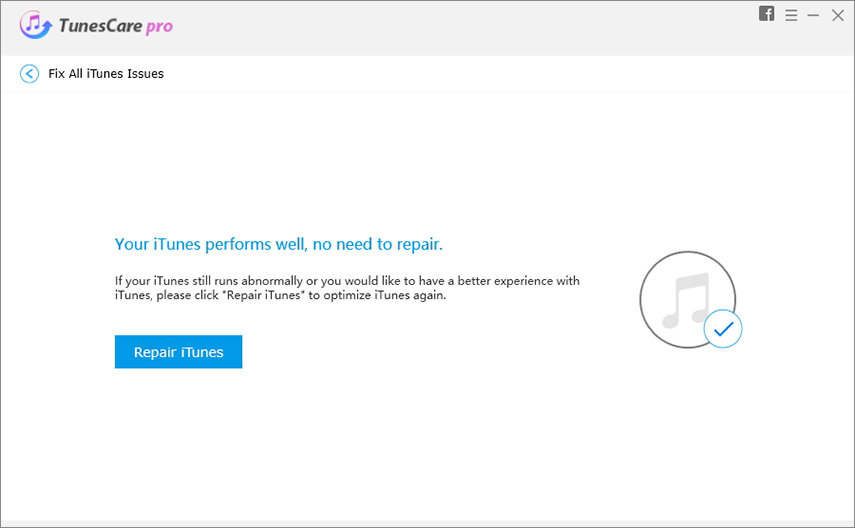Click the Repair iTunes button

(x=178, y=352)
